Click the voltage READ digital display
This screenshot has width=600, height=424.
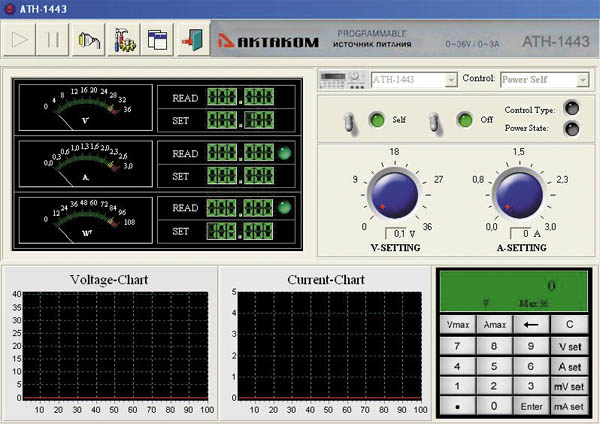click(x=241, y=97)
